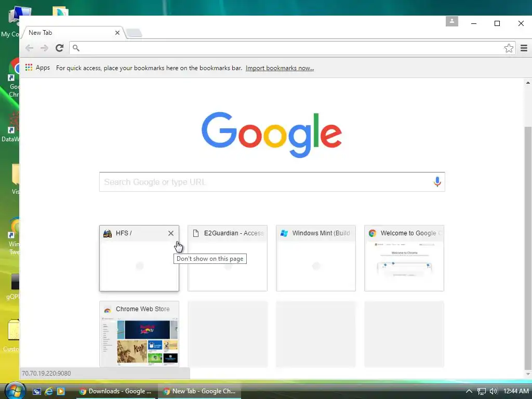Open the Chrome hamburger menu
Viewport: 532px width, 399px height.
point(524,48)
